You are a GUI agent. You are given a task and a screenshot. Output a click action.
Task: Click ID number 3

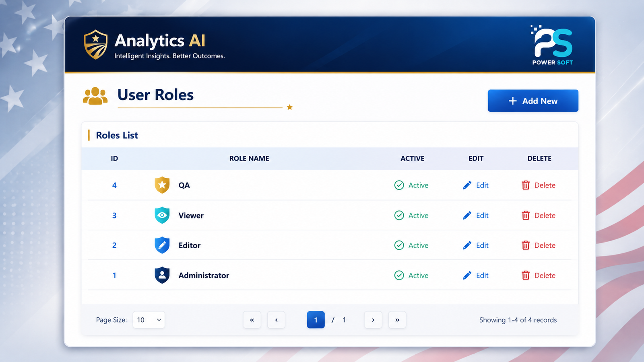(114, 215)
